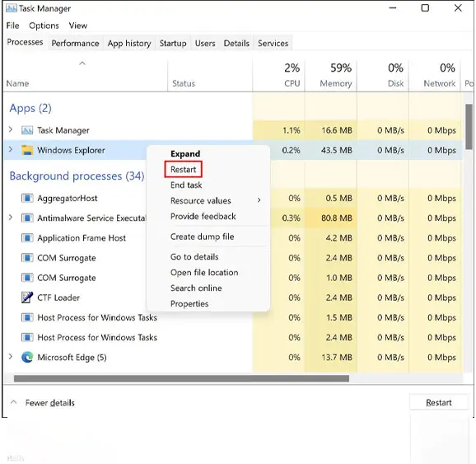Click the Restart button at bottom right
The width and height of the screenshot is (476, 464).
click(x=439, y=403)
